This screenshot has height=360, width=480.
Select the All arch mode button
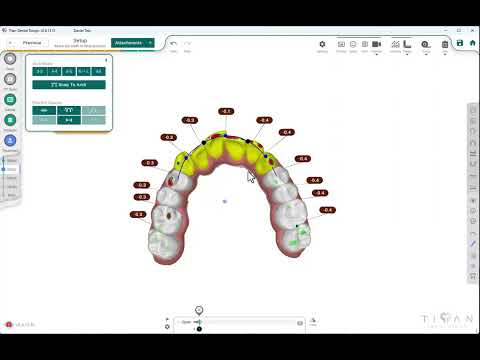click(x=98, y=71)
